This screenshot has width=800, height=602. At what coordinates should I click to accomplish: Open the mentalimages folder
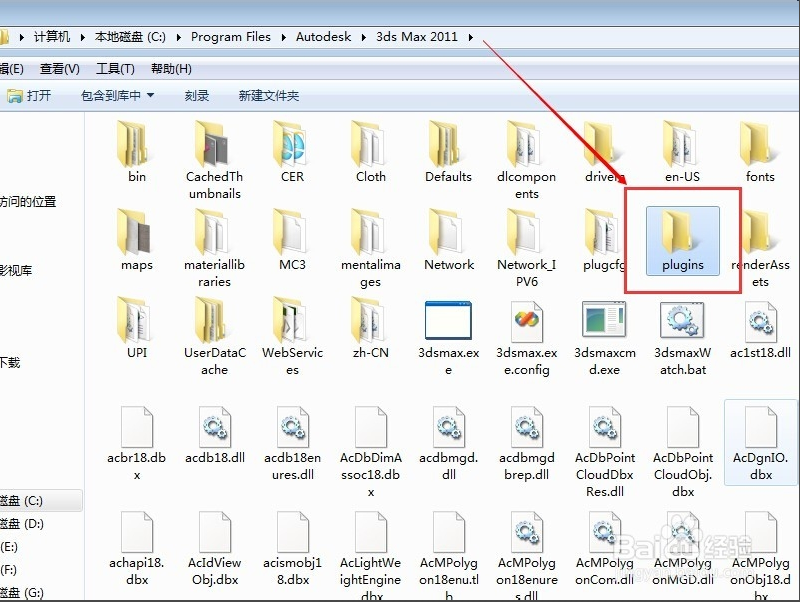[370, 247]
